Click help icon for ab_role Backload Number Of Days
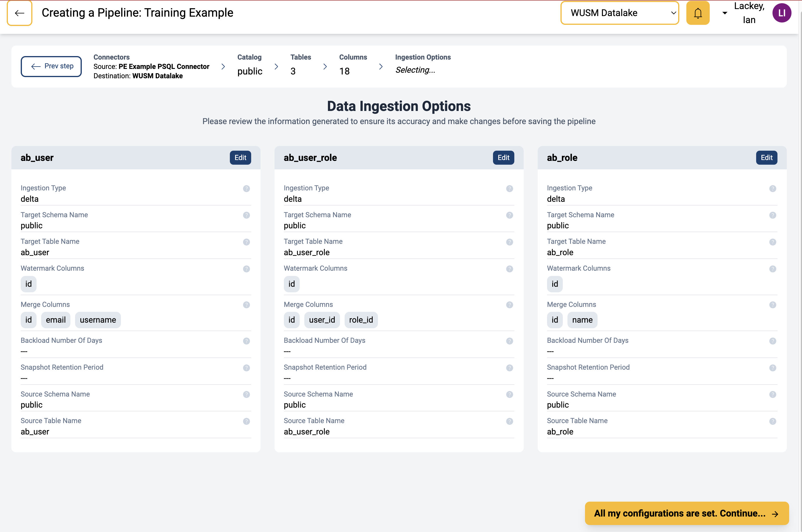Viewport: 802px width, 532px height. [773, 341]
